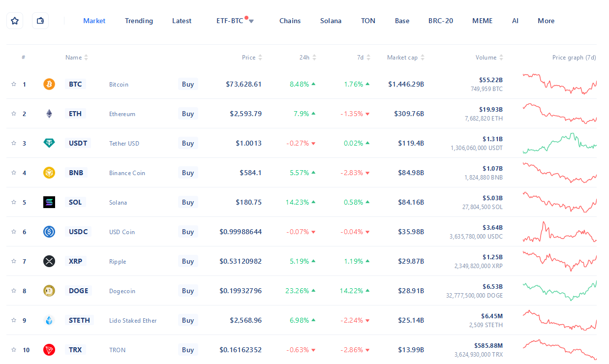The image size is (609, 364).
Task: Sort by the Price column
Action: point(252,58)
